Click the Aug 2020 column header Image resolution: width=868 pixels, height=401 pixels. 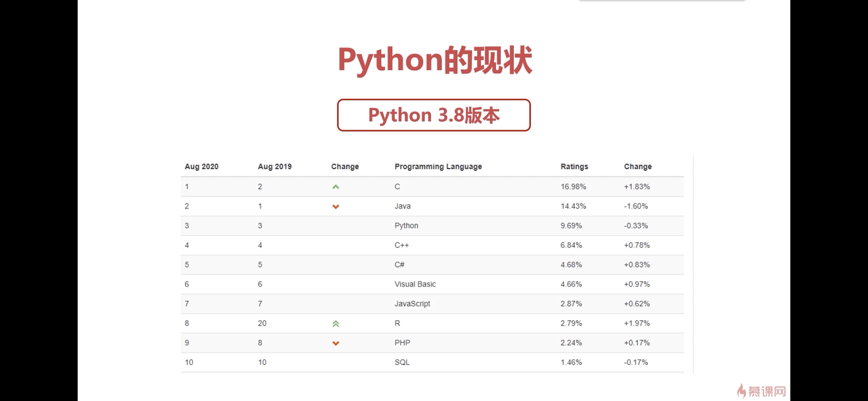coord(202,166)
